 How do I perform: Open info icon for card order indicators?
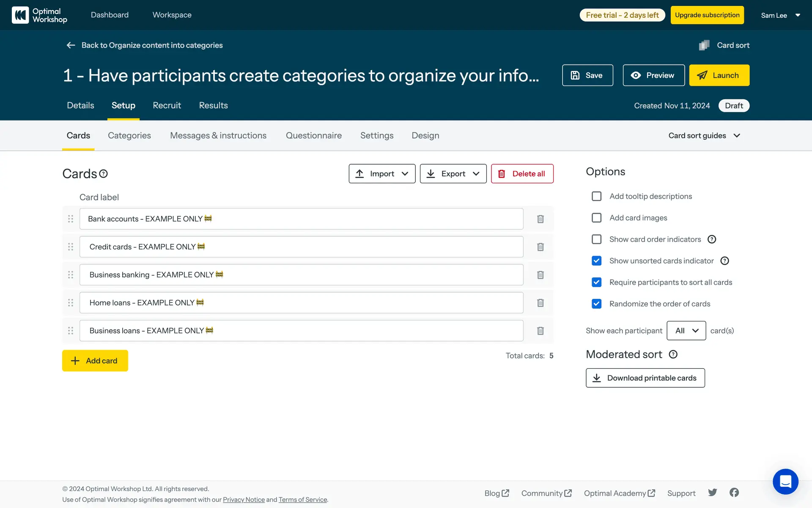point(712,239)
